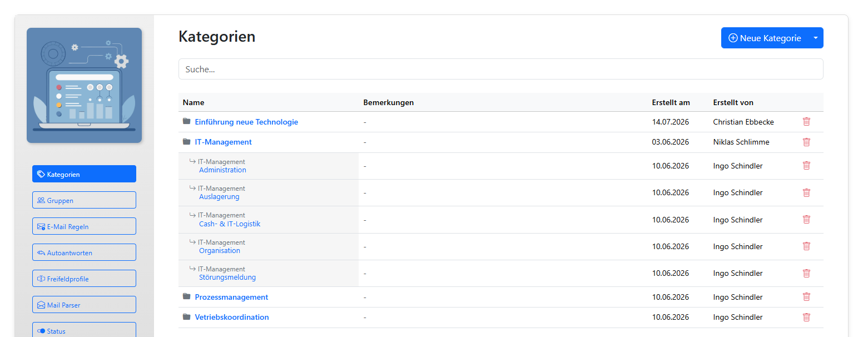The height and width of the screenshot is (337, 868).
Task: Delete the Cash- & IT-Logistik subcategory
Action: (x=806, y=219)
